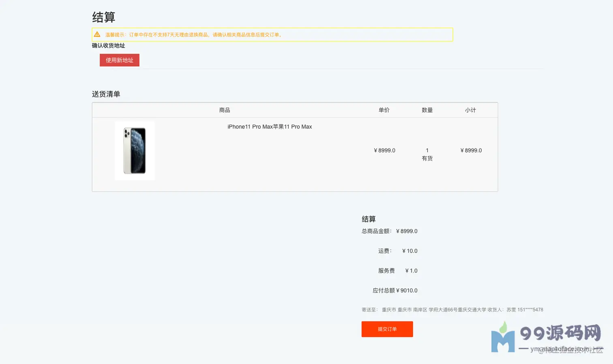Click the 使用新地址 button
613x364 pixels.
pyautogui.click(x=120, y=60)
